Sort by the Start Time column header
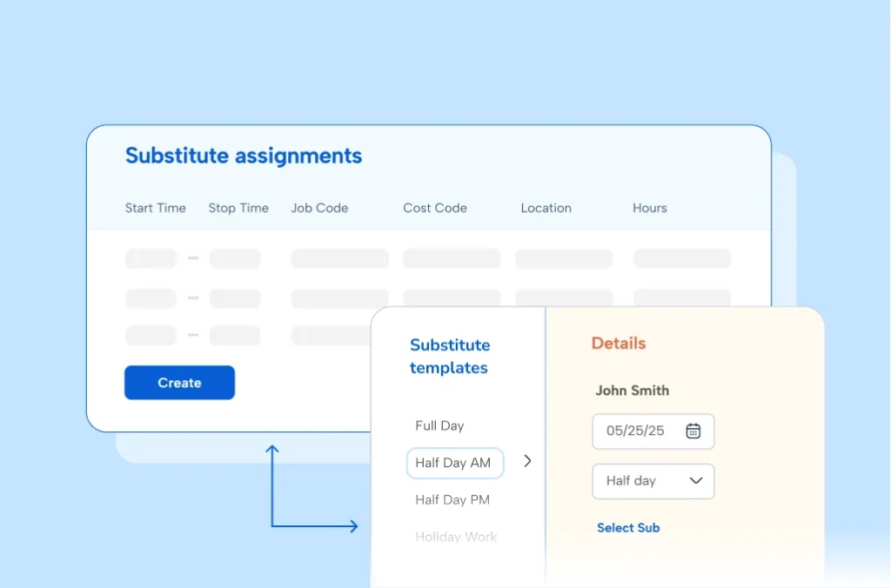 coord(155,208)
